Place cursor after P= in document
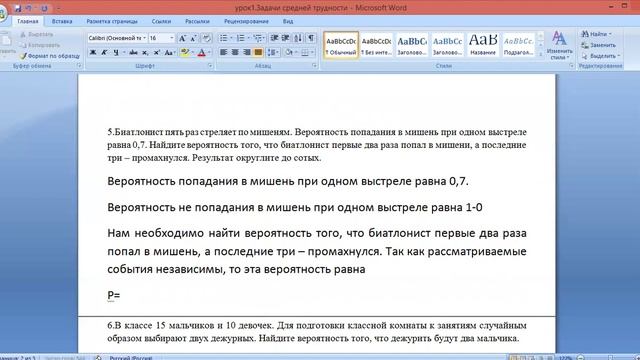The height and width of the screenshot is (360, 640). coord(121,295)
